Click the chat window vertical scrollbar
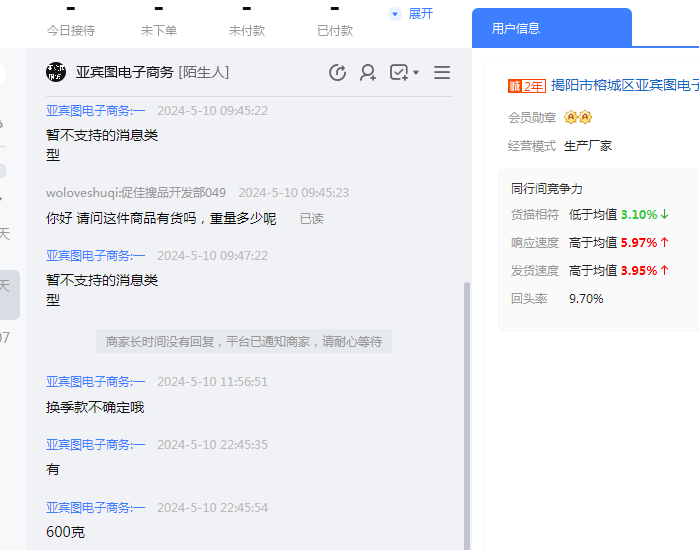 [465, 400]
